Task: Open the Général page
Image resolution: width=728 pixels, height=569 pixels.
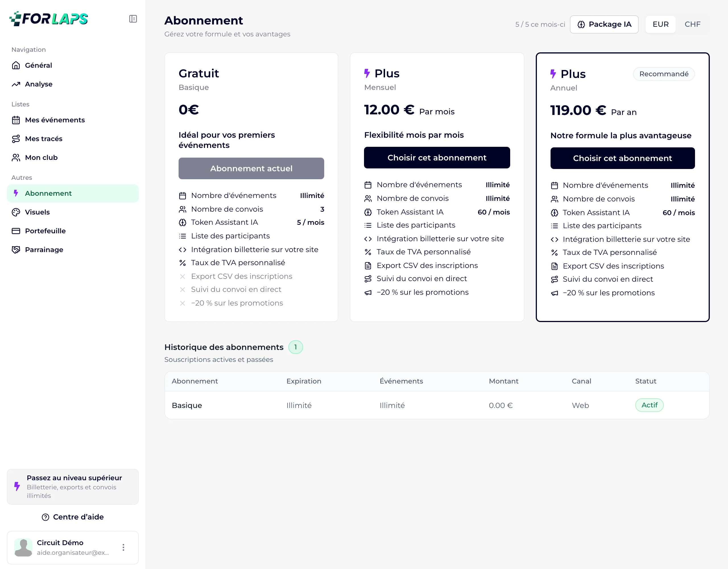Action: 73,65
